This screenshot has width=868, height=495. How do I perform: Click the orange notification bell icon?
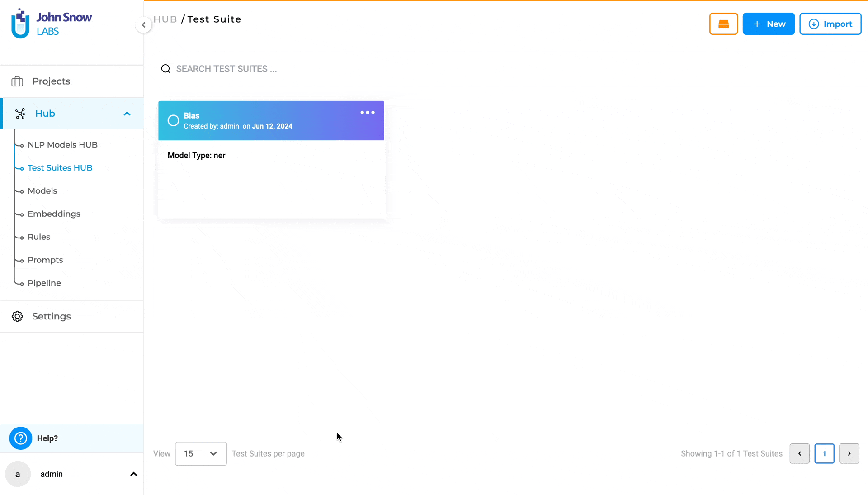[x=724, y=24]
